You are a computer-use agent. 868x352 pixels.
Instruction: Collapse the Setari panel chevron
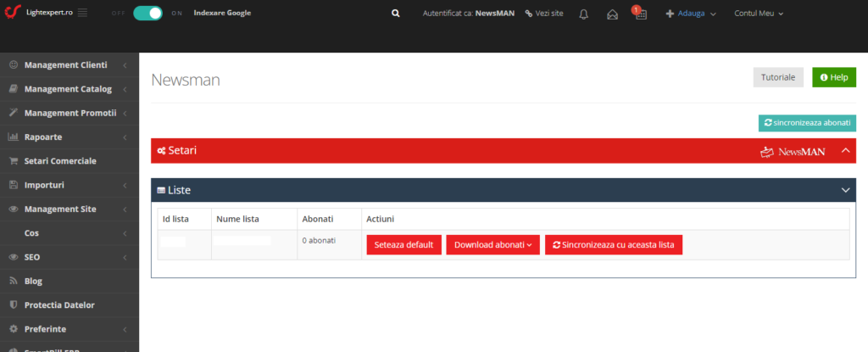845,150
